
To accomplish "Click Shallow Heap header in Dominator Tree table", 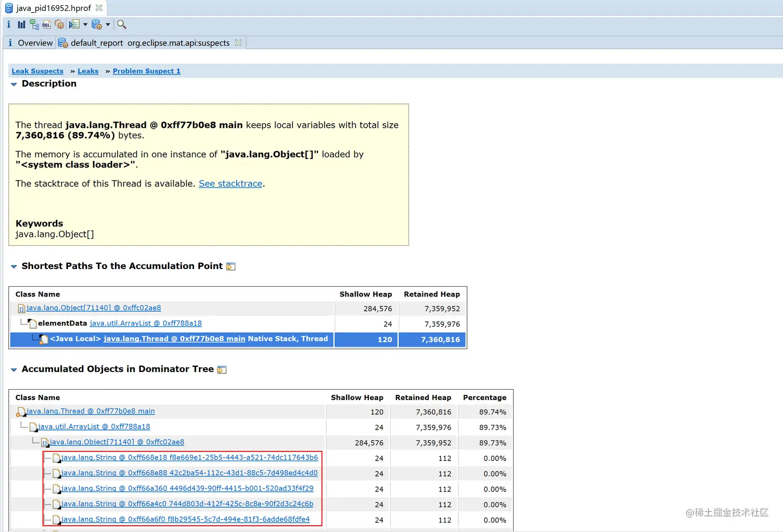I will point(357,397).
